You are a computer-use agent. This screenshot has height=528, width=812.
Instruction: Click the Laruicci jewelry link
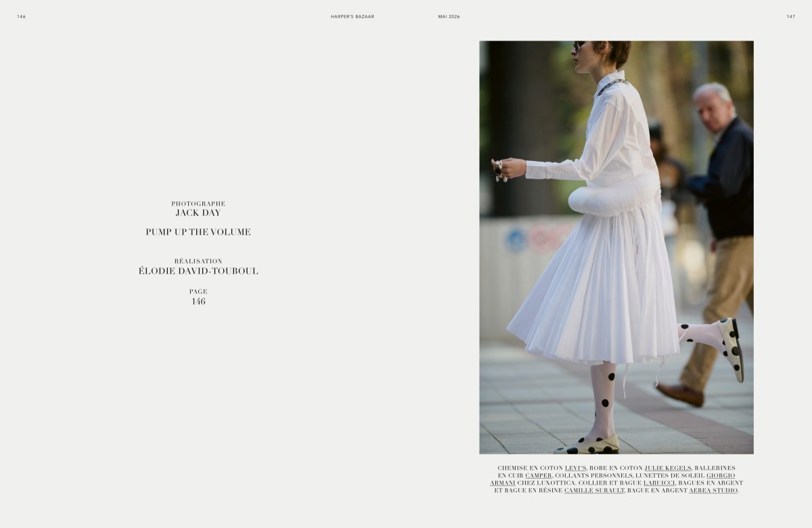[x=659, y=483]
